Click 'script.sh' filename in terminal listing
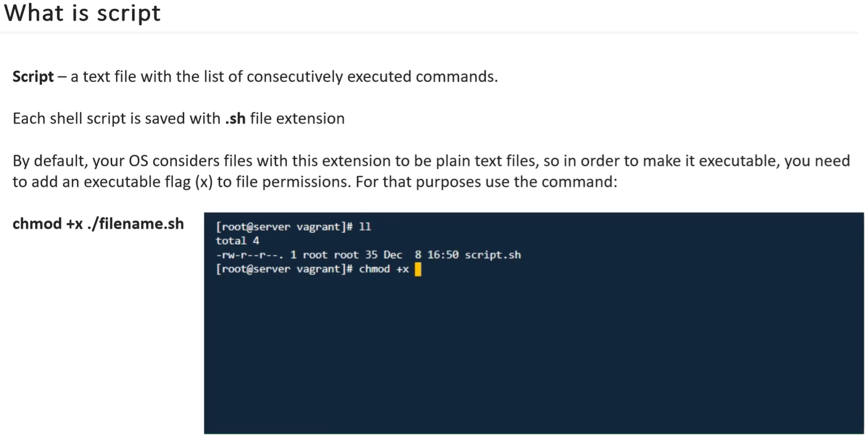 (x=493, y=255)
